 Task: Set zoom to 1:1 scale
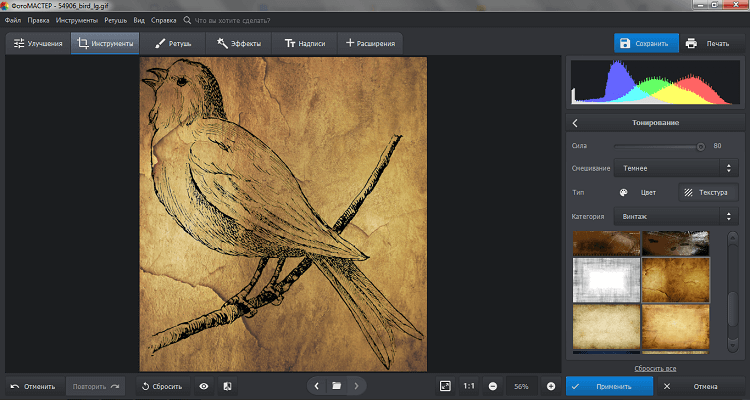pyautogui.click(x=469, y=386)
